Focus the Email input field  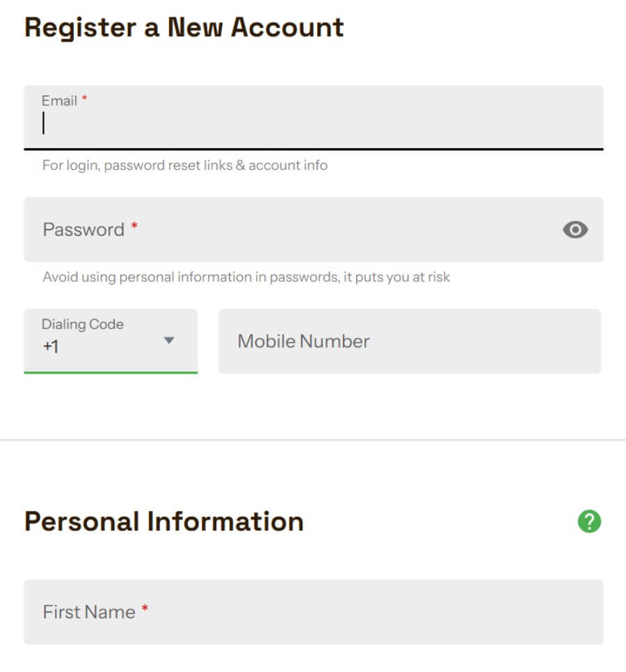point(314,118)
